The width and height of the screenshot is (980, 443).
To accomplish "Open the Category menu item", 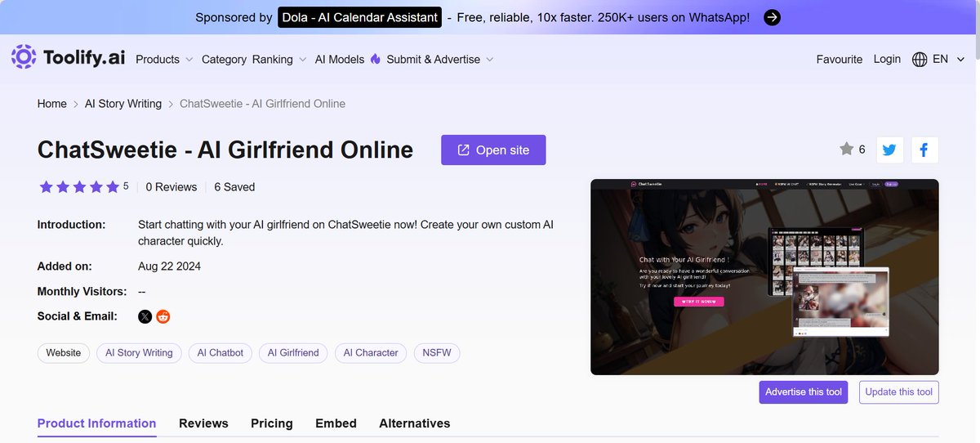I will (224, 60).
